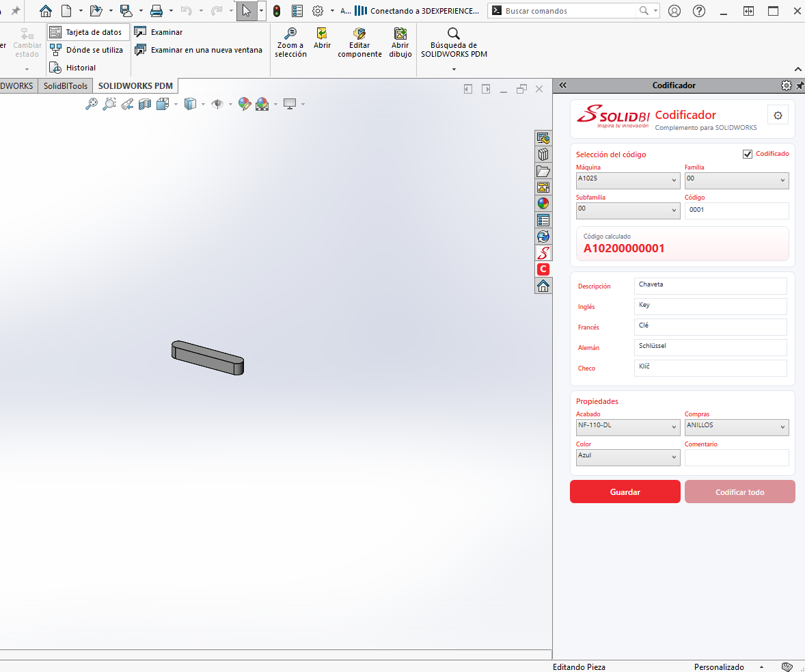Image resolution: width=805 pixels, height=672 pixels.
Task: Open the Familia dropdown
Action: [x=737, y=180]
